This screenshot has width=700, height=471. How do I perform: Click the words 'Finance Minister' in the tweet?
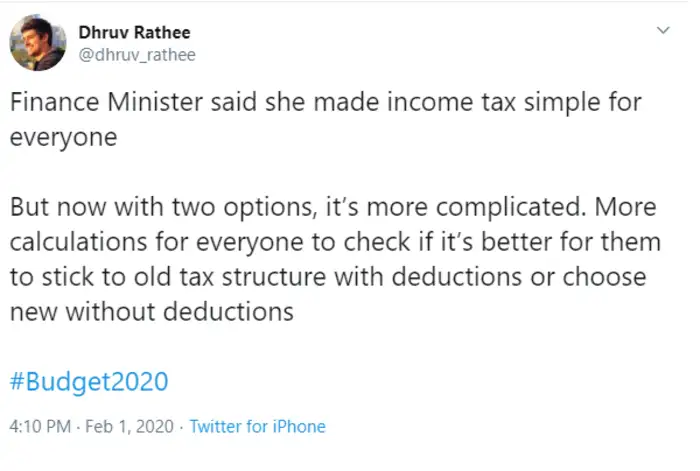coord(98,104)
